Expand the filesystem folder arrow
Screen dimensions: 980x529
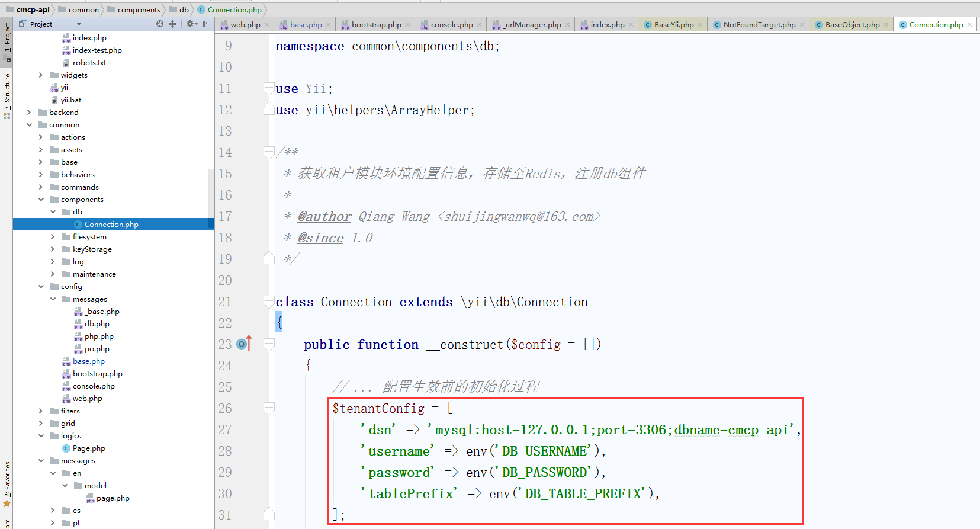[x=52, y=237]
